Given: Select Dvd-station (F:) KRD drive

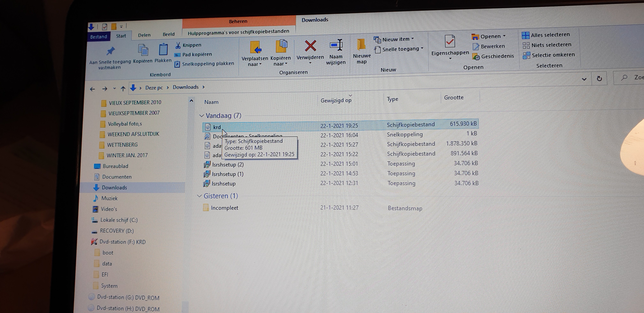Looking at the screenshot, I should coord(118,242).
